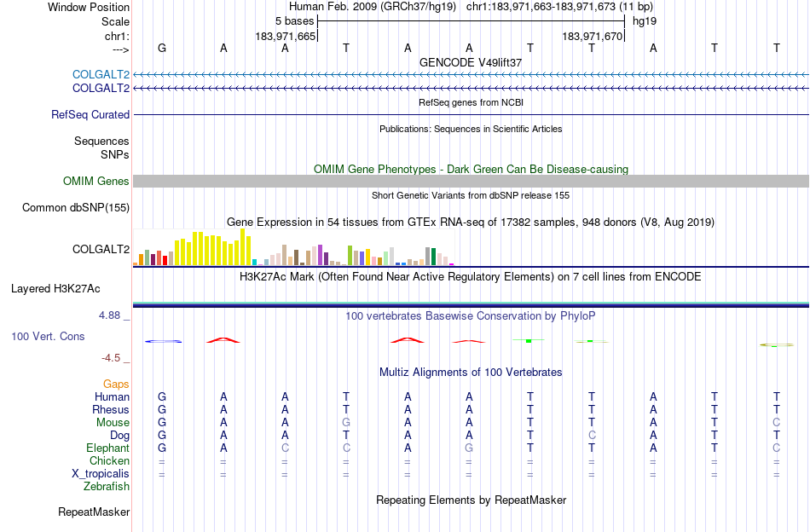Click the ---> sequence direction label
The height and width of the screenshot is (532, 810).
tap(120, 49)
